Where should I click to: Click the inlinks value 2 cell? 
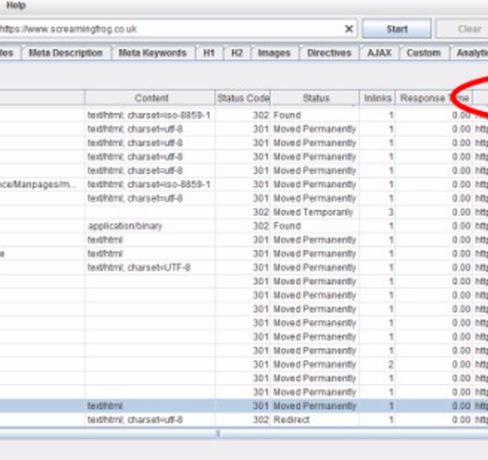377,364
